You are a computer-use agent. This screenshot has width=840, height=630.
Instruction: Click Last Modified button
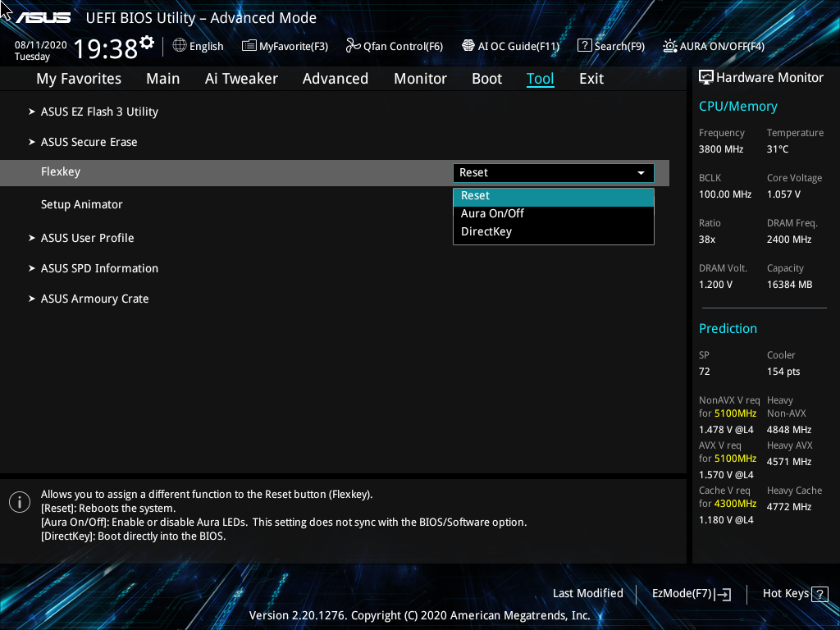(587, 594)
